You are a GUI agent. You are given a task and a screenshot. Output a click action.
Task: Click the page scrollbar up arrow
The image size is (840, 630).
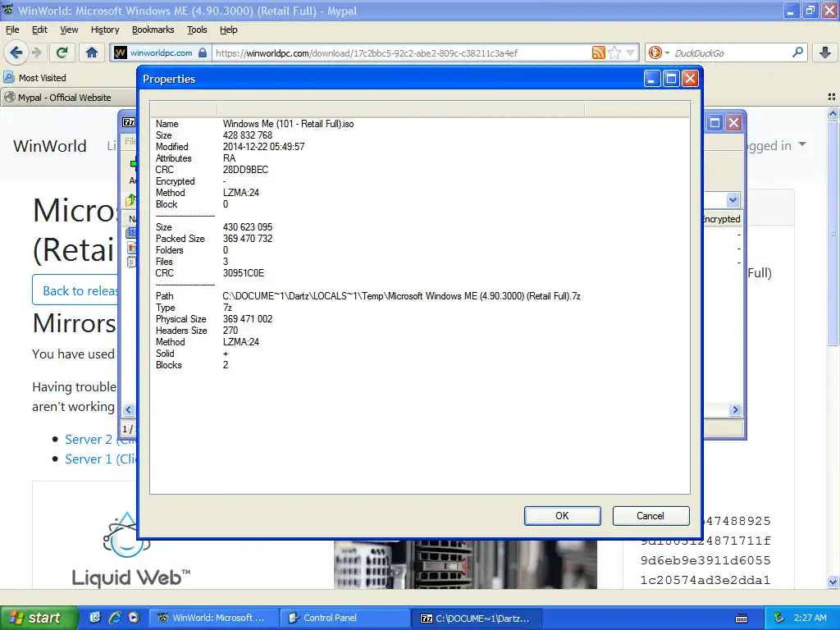click(x=833, y=113)
